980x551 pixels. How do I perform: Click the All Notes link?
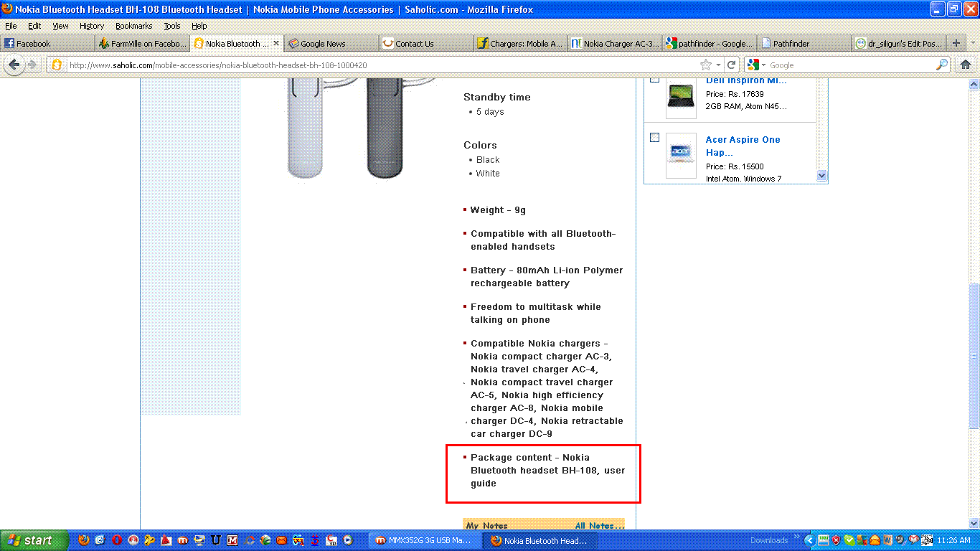(599, 526)
